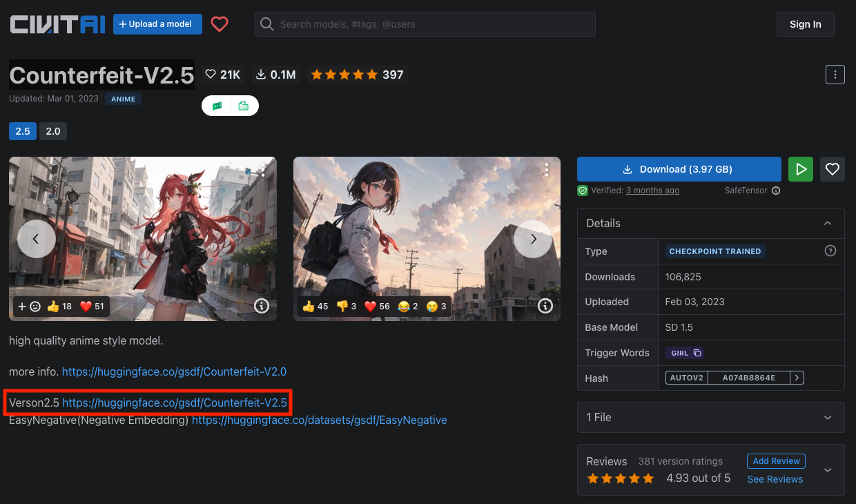Expand the 1 File section
This screenshot has width=856, height=504.
[828, 418]
